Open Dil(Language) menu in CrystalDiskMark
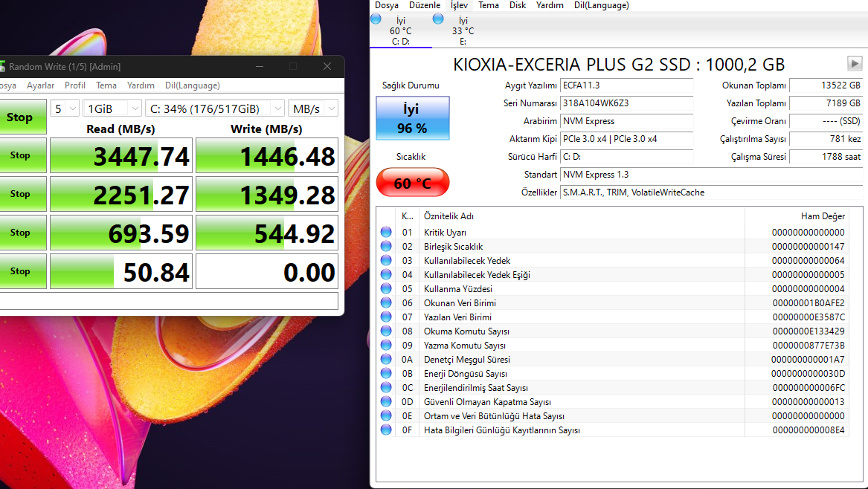The width and height of the screenshot is (868, 489). coord(192,85)
